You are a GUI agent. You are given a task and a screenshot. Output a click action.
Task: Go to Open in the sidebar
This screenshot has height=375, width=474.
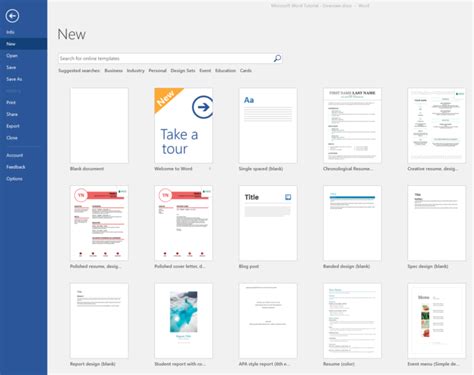(12, 56)
